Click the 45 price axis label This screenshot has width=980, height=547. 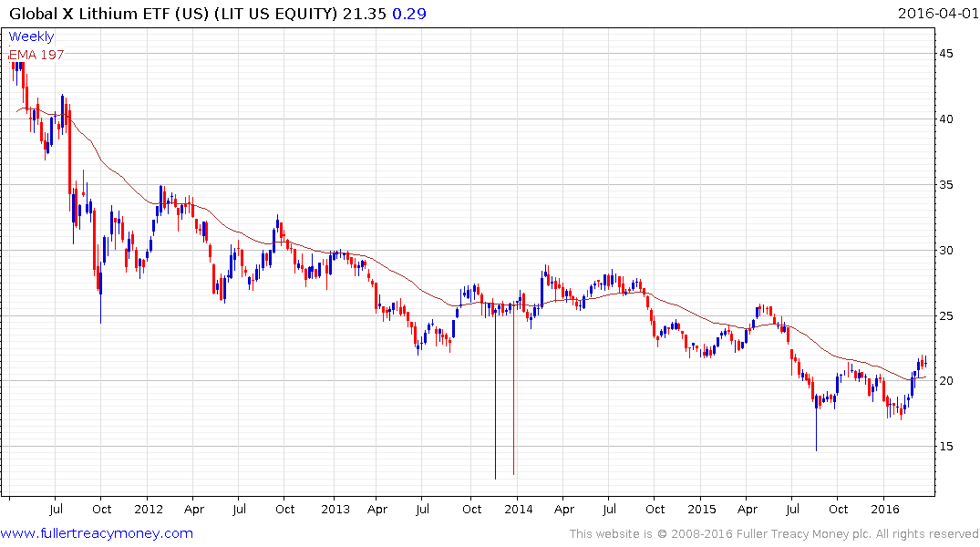pos(945,54)
